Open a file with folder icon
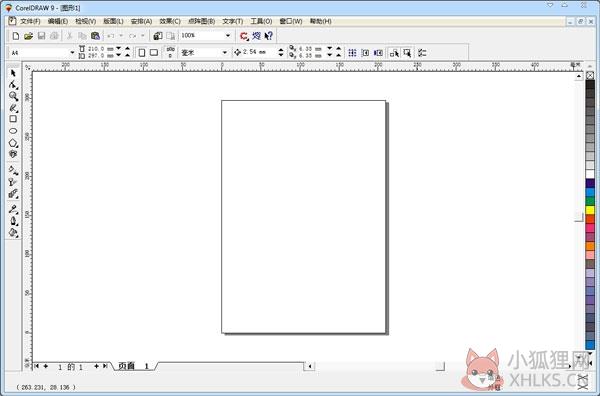 point(28,36)
